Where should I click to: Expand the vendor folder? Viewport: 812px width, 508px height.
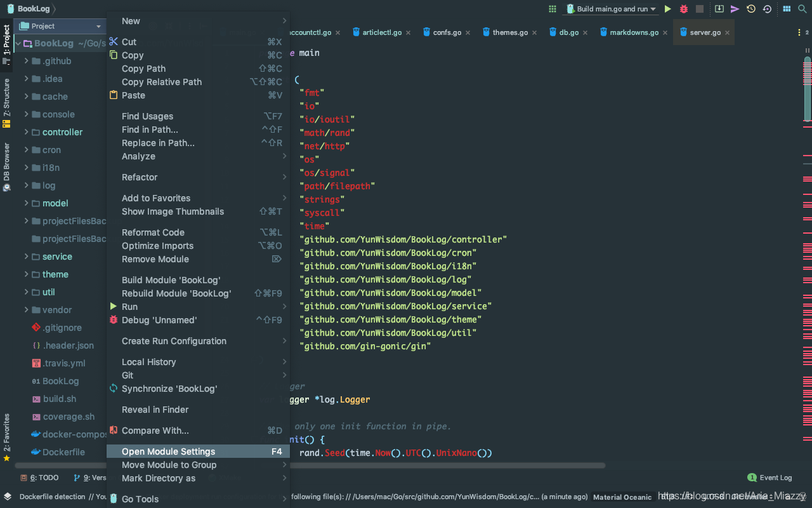pyautogui.click(x=27, y=310)
